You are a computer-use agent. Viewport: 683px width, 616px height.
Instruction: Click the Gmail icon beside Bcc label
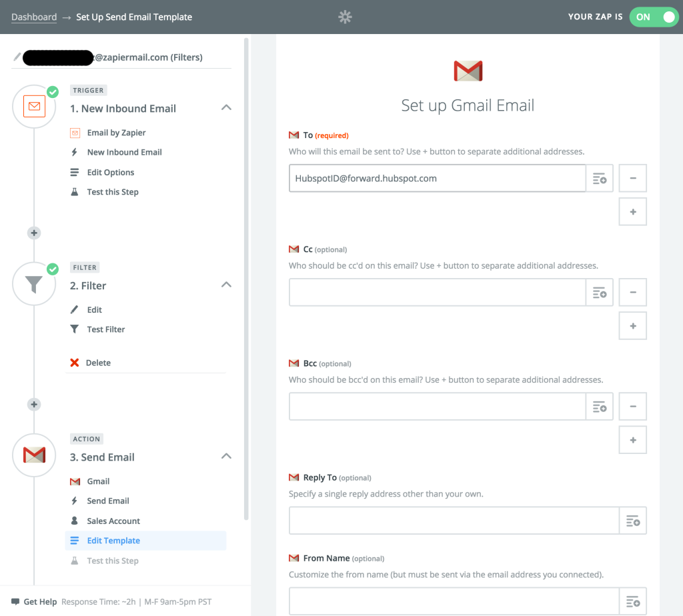[294, 363]
